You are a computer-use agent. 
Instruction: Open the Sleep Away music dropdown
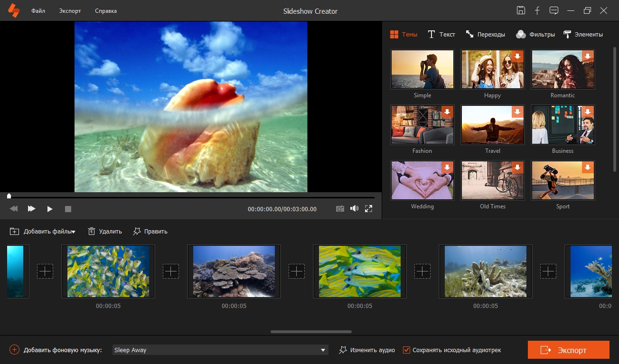(220, 350)
